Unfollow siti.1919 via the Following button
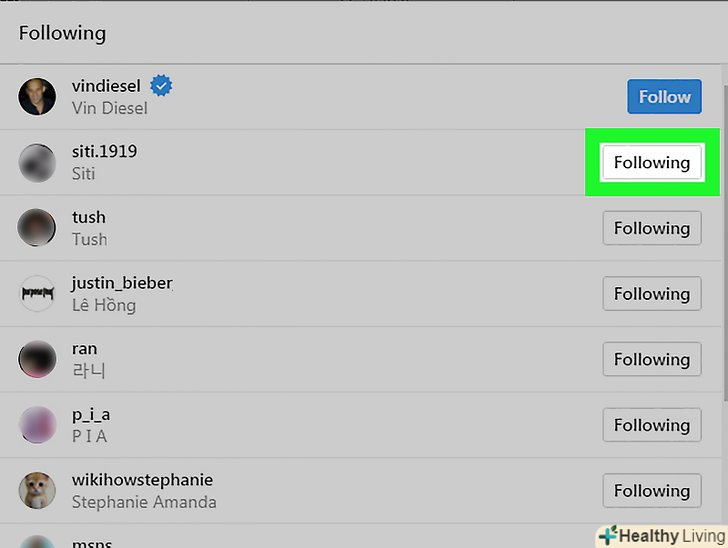 click(651, 163)
